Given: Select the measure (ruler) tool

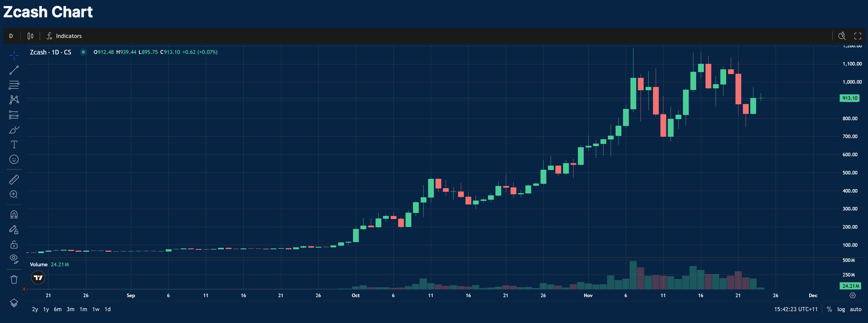Looking at the screenshot, I should point(13,179).
